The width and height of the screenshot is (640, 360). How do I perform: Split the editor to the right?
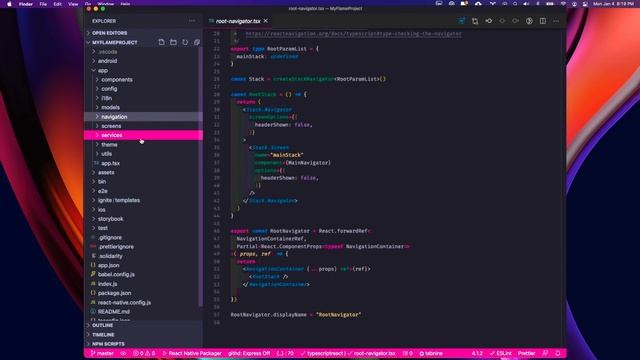[x=542, y=21]
